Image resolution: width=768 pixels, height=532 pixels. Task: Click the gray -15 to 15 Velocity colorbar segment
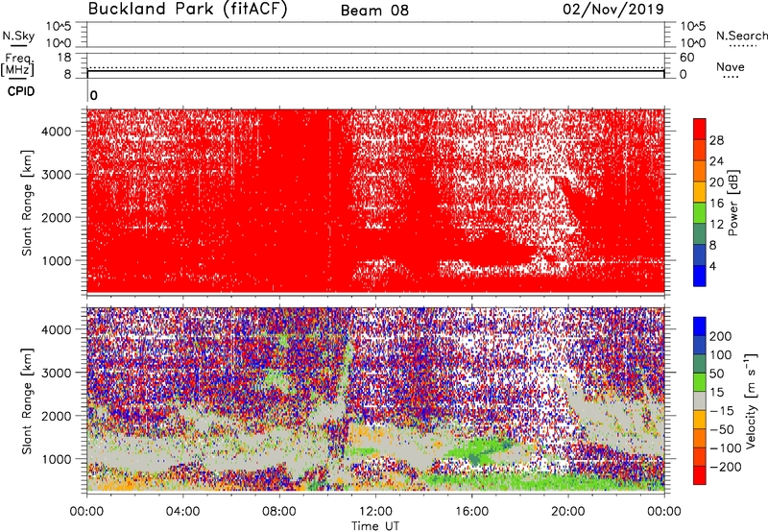[x=700, y=400]
